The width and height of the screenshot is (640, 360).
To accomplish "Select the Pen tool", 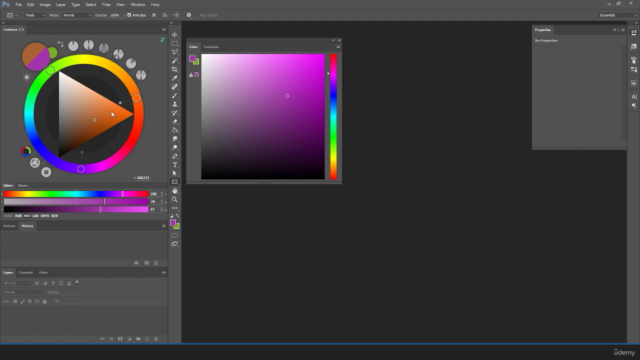I will click(175, 156).
